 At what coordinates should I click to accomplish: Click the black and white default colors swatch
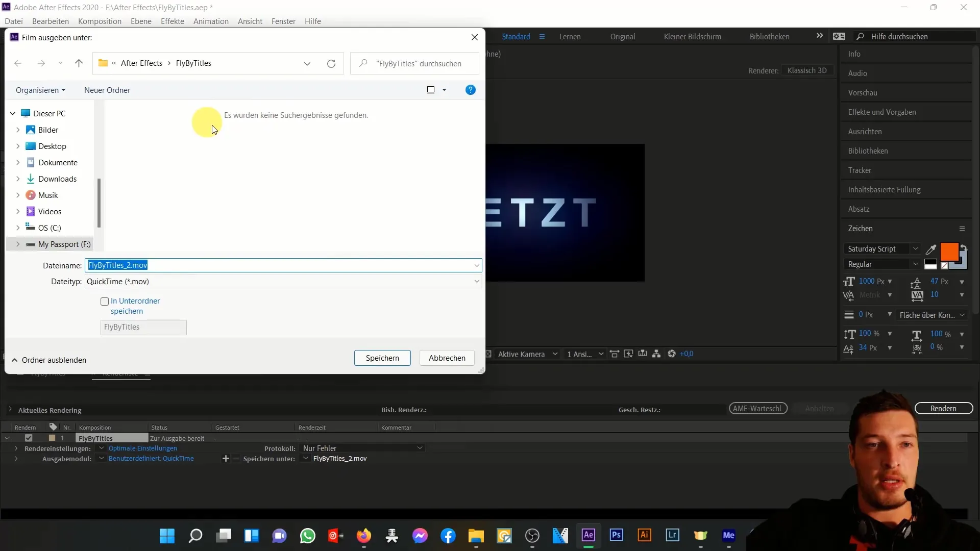[x=930, y=264]
